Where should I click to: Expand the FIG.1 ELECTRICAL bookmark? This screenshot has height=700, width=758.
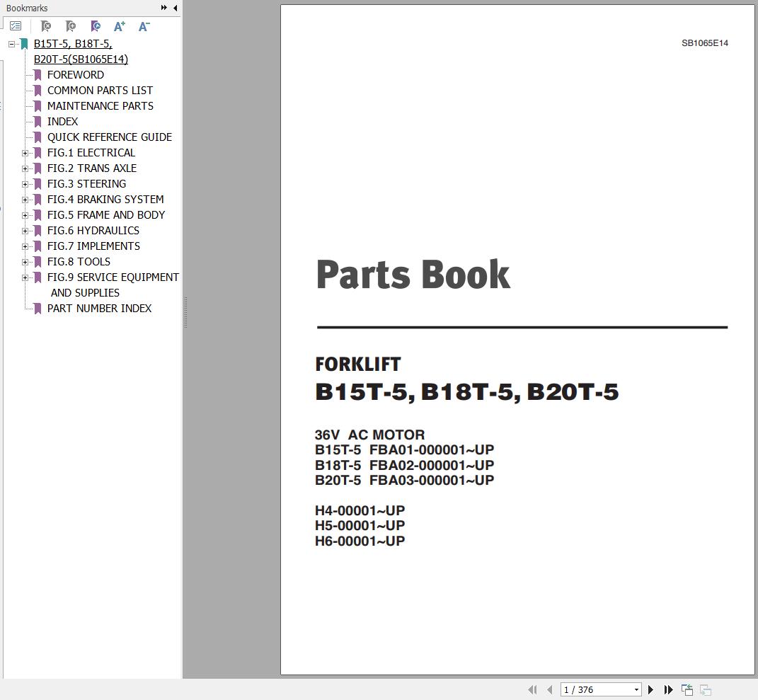25,154
